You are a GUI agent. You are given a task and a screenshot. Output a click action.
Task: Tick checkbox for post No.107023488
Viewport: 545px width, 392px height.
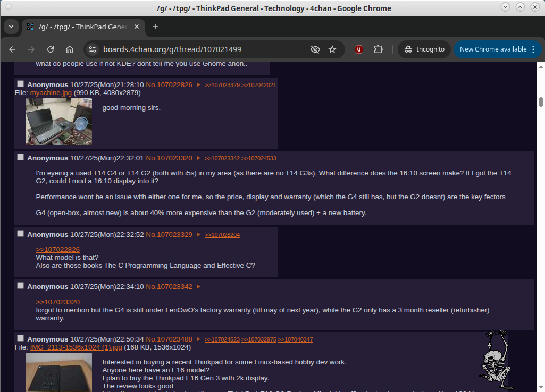click(x=21, y=338)
